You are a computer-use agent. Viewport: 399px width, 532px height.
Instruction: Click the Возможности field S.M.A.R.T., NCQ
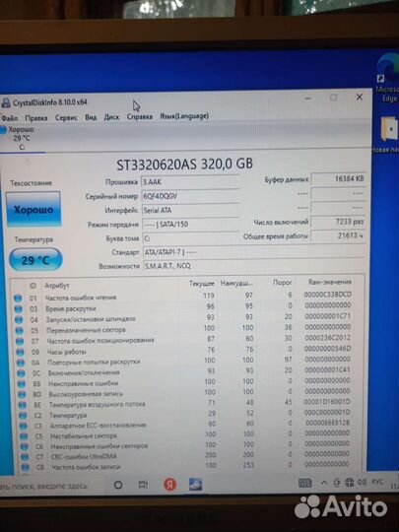(254, 266)
